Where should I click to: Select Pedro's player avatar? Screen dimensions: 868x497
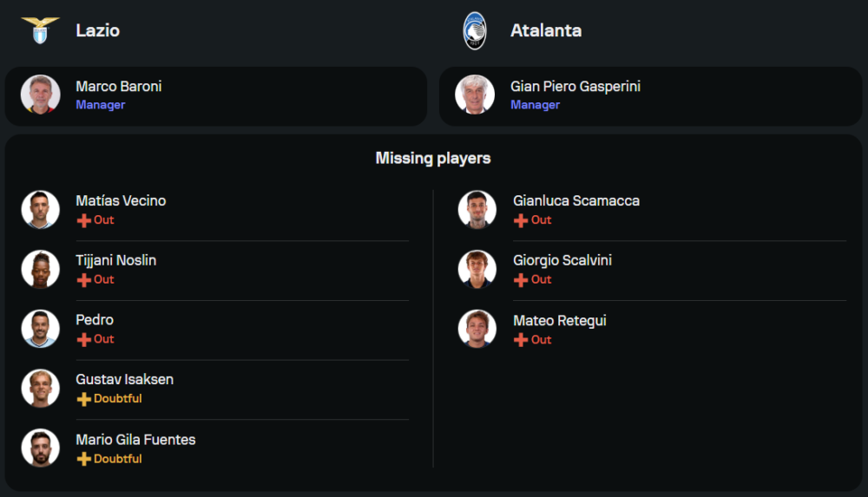click(x=40, y=329)
